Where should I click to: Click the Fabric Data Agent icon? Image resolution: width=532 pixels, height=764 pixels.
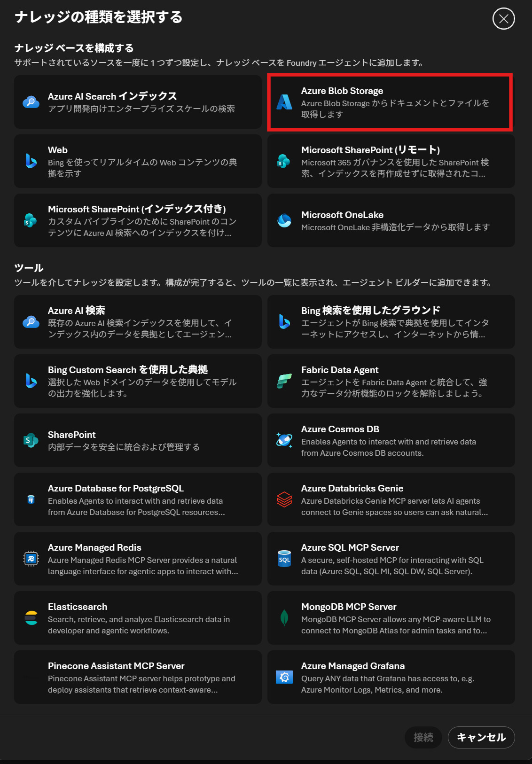(284, 381)
